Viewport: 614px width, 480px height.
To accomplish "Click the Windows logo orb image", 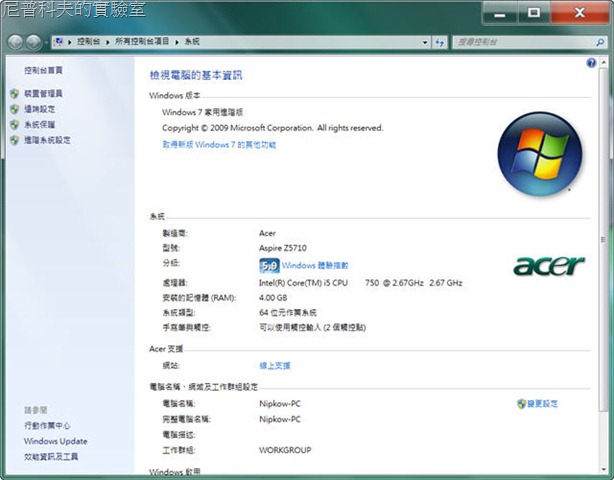I will 540,154.
